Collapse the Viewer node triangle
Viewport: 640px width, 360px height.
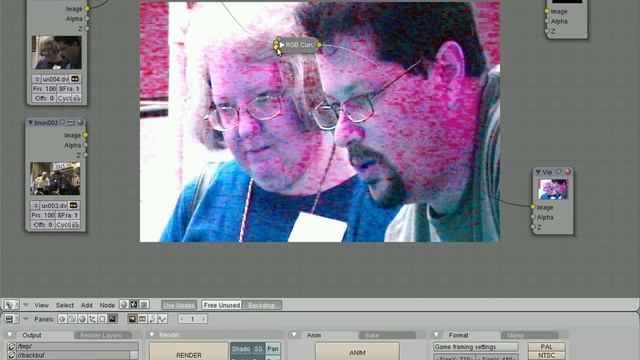pos(538,172)
